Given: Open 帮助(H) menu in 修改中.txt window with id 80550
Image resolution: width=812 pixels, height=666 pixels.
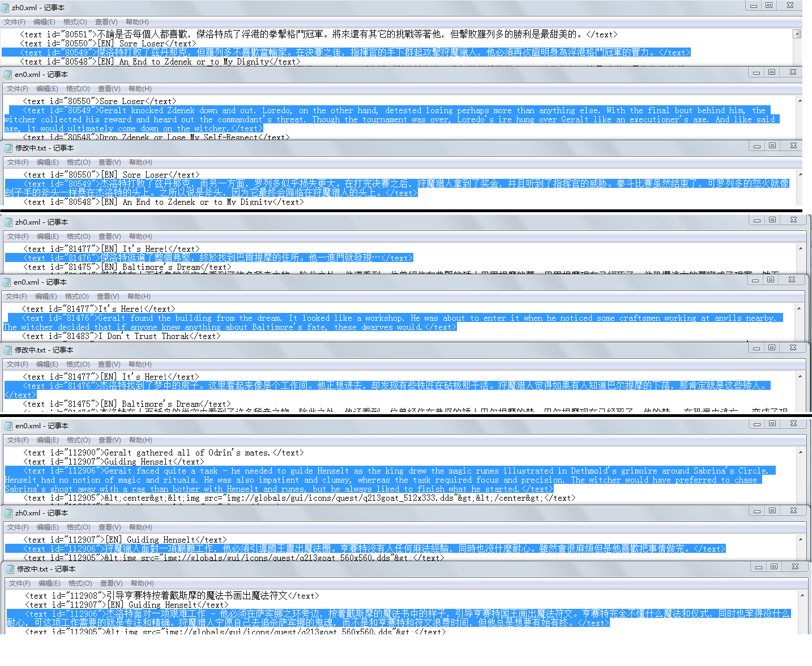Looking at the screenshot, I should pos(140,162).
